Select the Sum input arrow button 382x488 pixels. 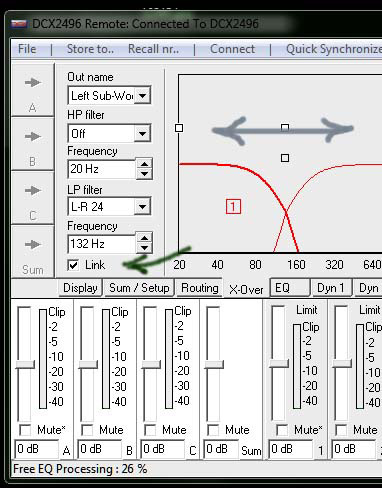click(33, 251)
